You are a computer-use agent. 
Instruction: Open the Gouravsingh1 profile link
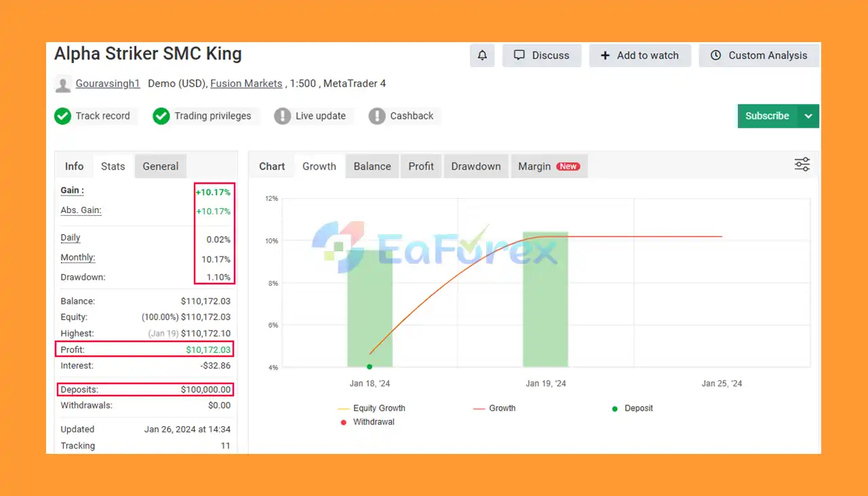pos(108,83)
